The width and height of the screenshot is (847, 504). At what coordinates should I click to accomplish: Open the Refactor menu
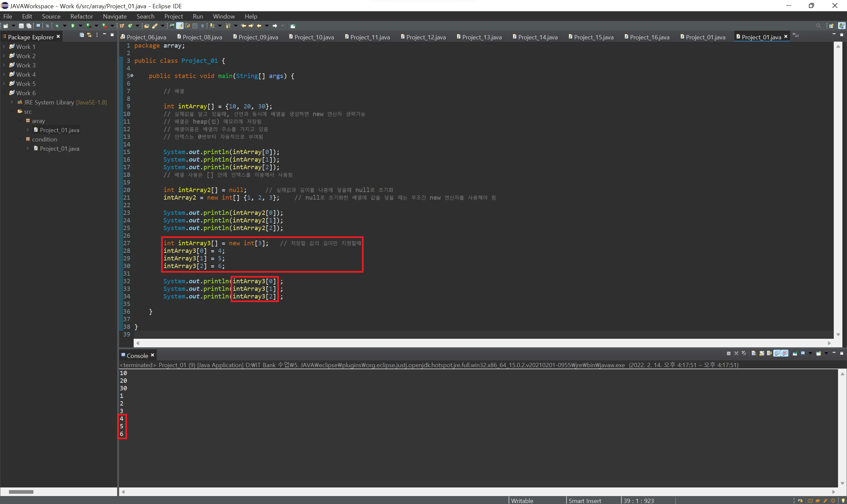tap(82, 16)
